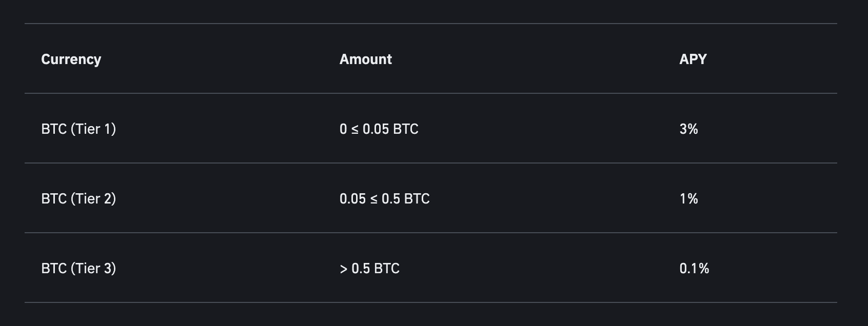
Task: Click the > 0.5 BTC amount
Action: pyautogui.click(x=369, y=269)
